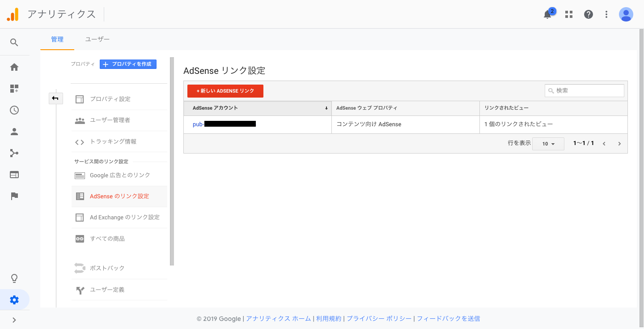Click AdSense ウェブ プロパティ column header
The width and height of the screenshot is (644, 329).
click(x=405, y=108)
